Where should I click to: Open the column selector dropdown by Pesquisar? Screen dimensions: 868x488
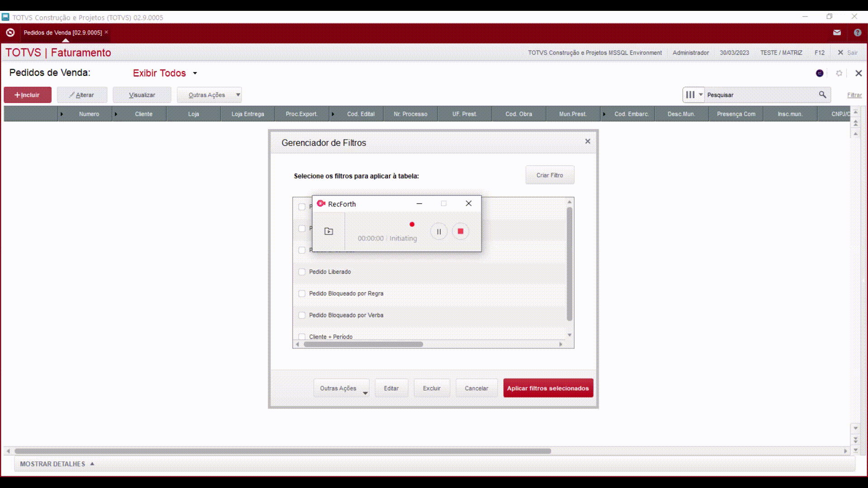click(693, 95)
